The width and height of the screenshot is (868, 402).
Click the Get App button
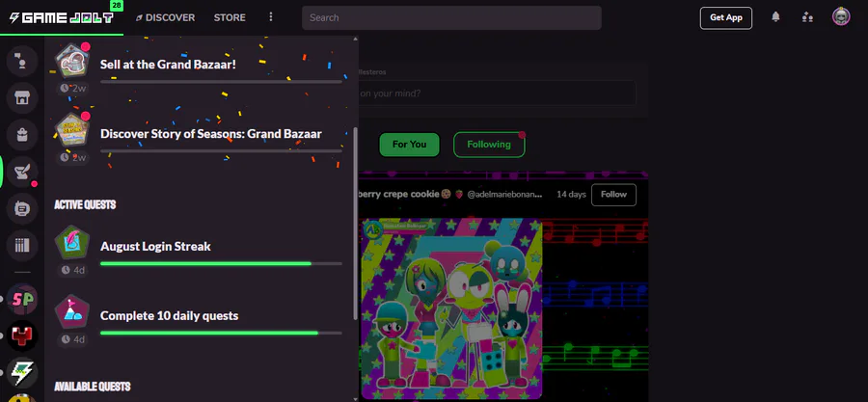(725, 17)
